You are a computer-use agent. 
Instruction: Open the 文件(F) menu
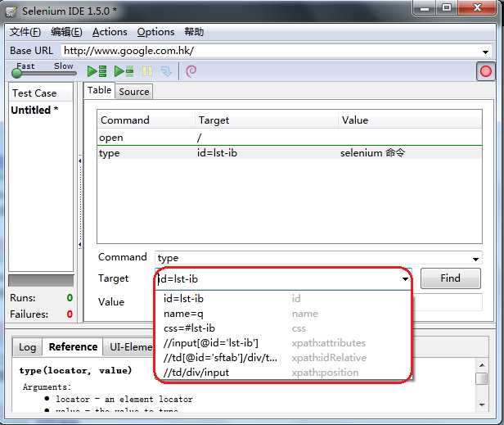[x=25, y=32]
